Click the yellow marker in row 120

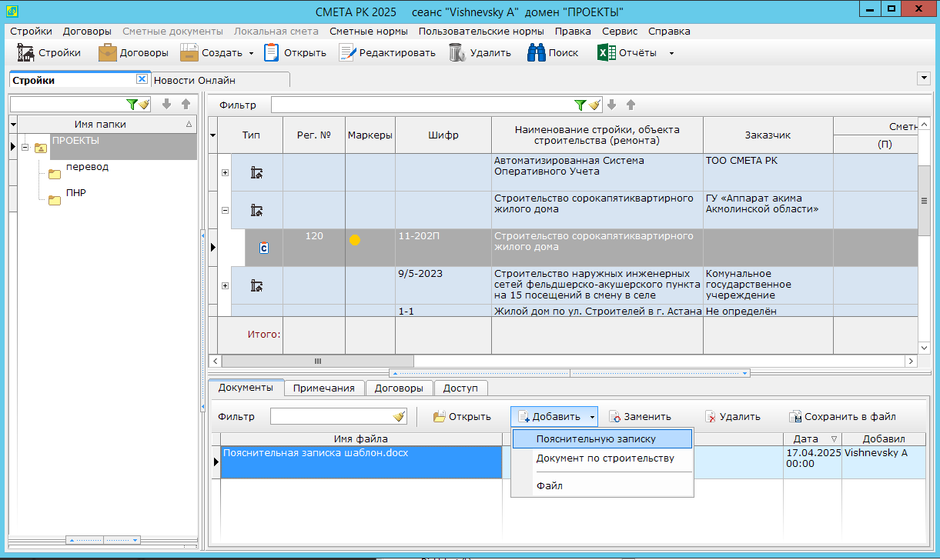[x=355, y=240]
